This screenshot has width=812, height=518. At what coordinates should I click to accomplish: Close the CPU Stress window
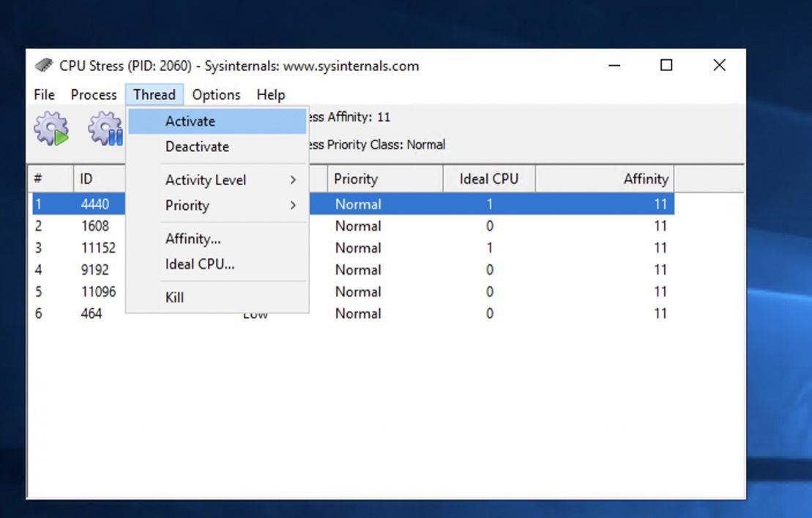coord(719,65)
